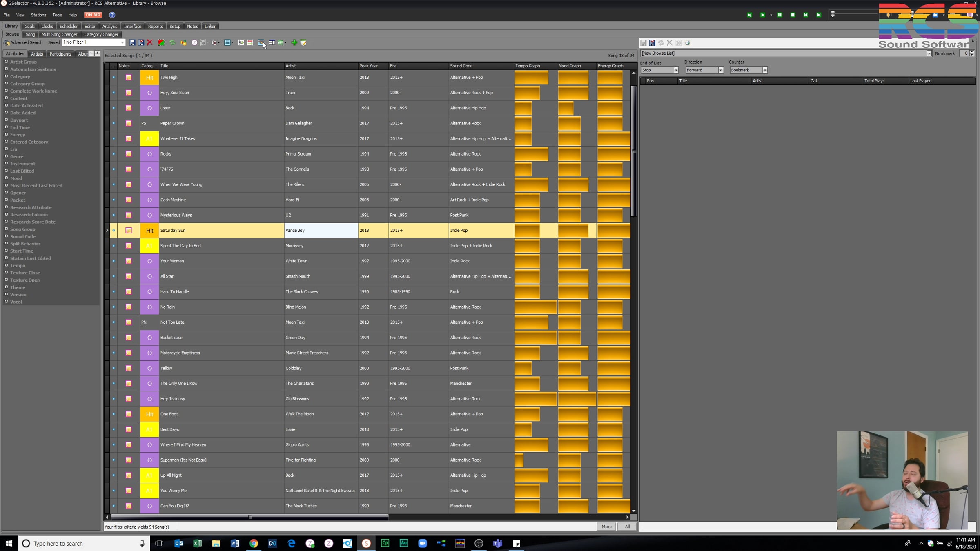
Task: Switch to the Scheduler tab
Action: 68,26
